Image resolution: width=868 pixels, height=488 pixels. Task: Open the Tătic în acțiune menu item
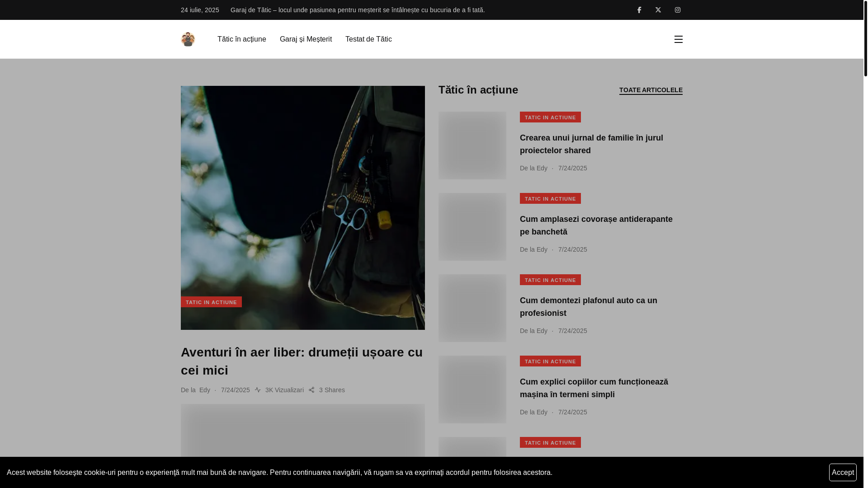(242, 39)
